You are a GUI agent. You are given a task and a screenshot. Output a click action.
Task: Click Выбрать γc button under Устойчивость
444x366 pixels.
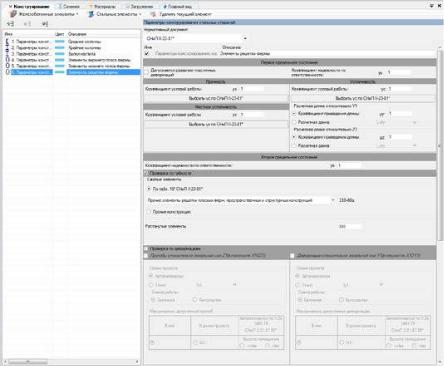pyautogui.click(x=363, y=98)
